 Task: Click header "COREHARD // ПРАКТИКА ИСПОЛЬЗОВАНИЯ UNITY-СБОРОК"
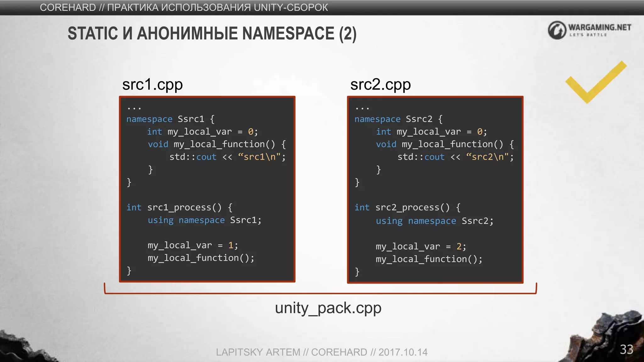(184, 7)
